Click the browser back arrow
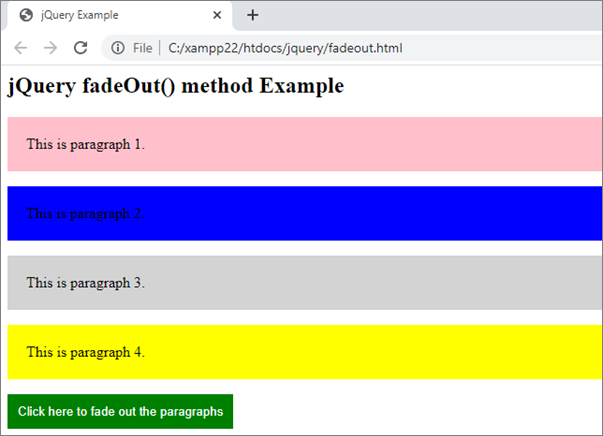 pyautogui.click(x=20, y=48)
